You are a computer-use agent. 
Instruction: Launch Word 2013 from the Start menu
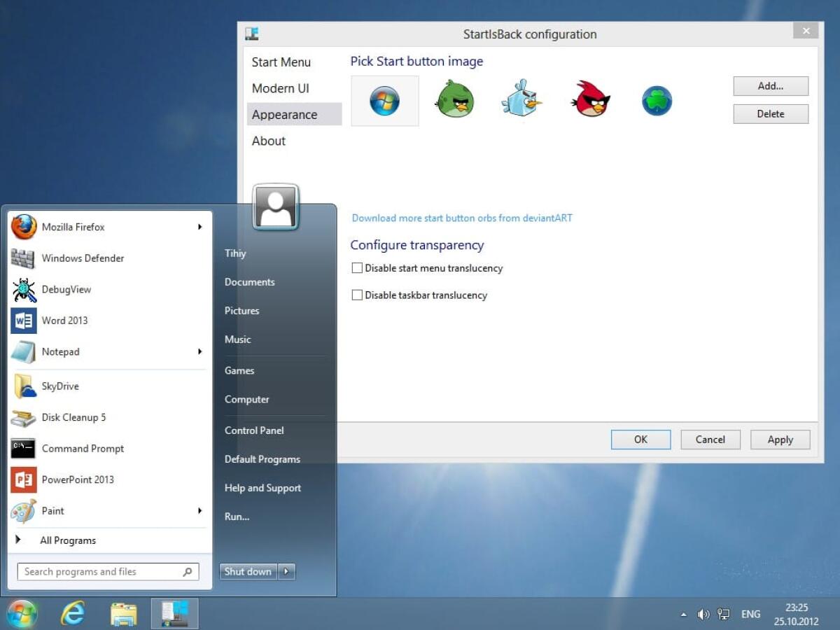point(65,320)
